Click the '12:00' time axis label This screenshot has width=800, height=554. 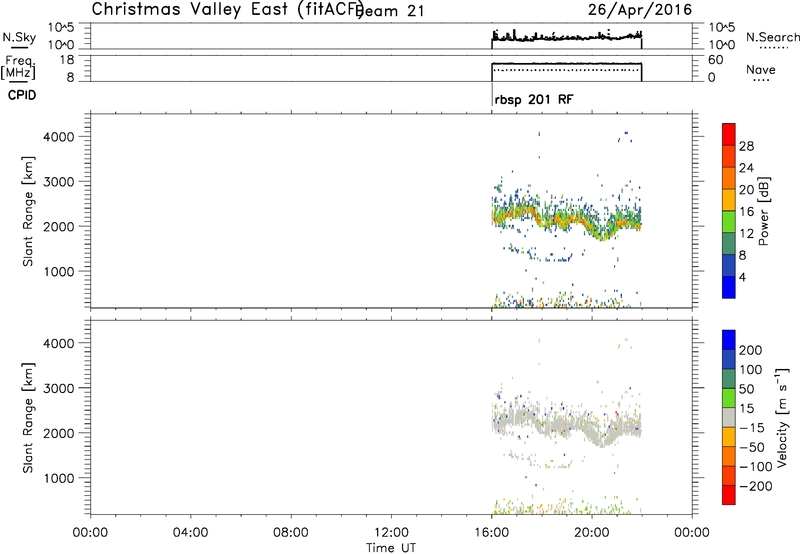(x=391, y=533)
